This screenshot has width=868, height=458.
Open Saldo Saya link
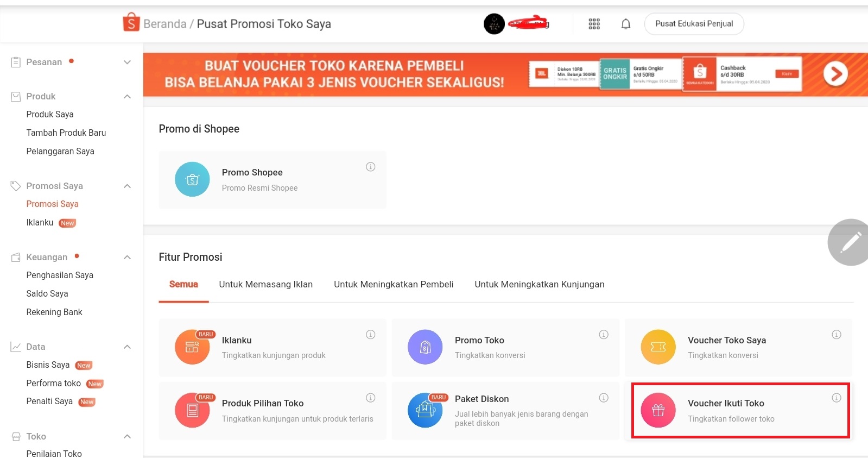click(x=47, y=293)
